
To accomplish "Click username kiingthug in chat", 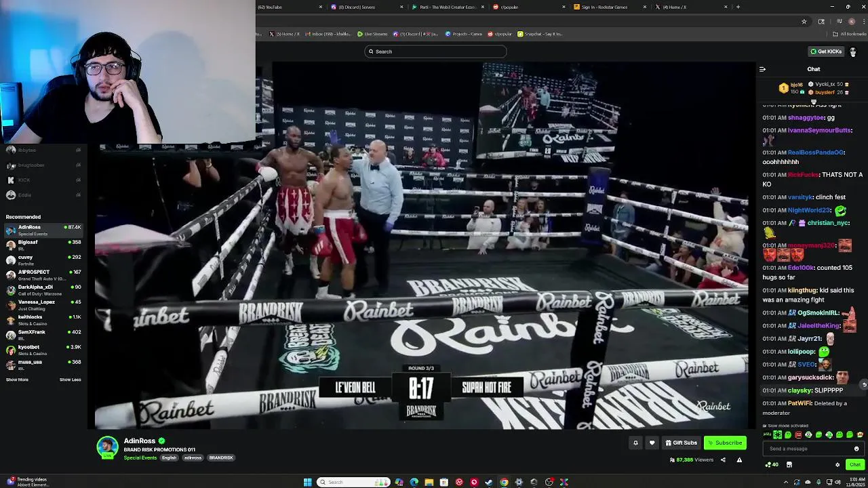I will click(802, 290).
